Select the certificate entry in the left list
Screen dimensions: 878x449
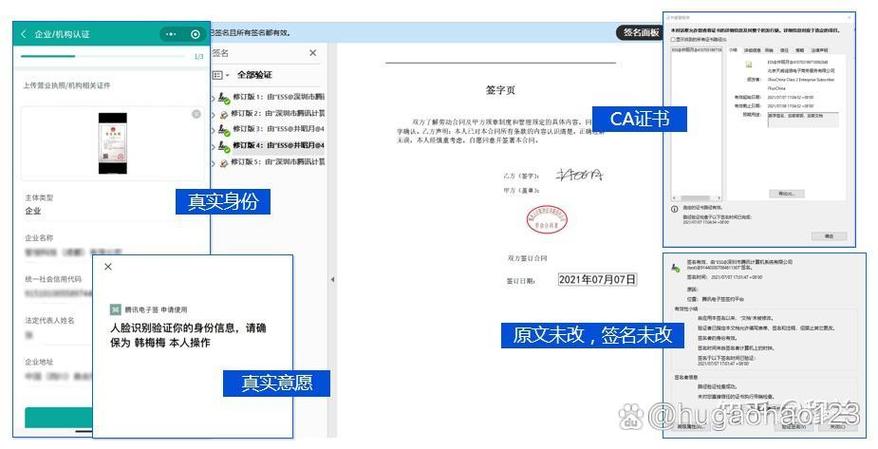tap(697, 50)
